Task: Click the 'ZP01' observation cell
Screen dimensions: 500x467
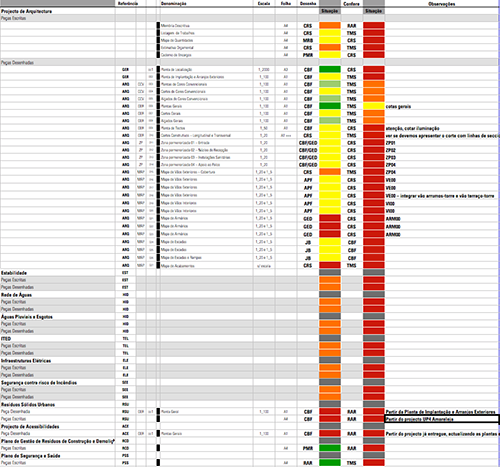Action: coord(390,143)
